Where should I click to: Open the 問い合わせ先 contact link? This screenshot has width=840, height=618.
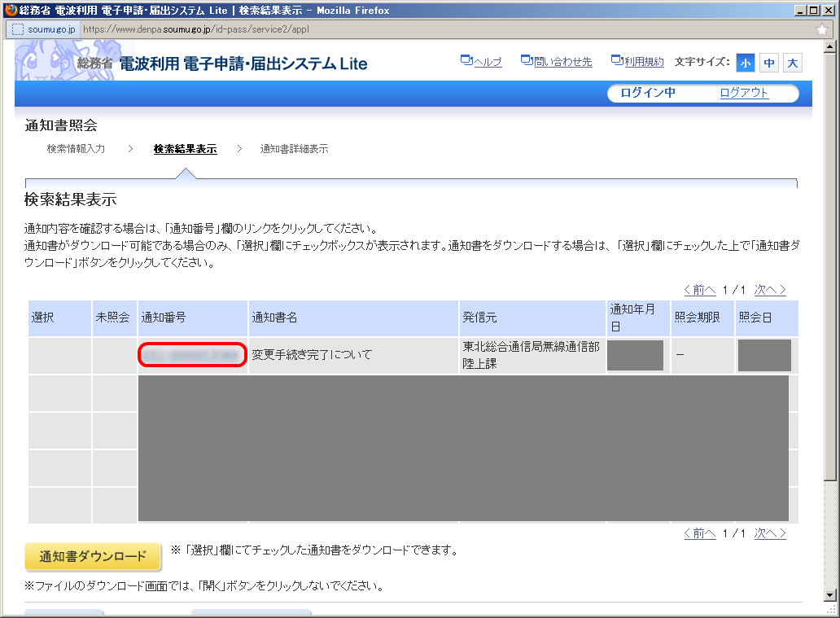click(x=557, y=62)
